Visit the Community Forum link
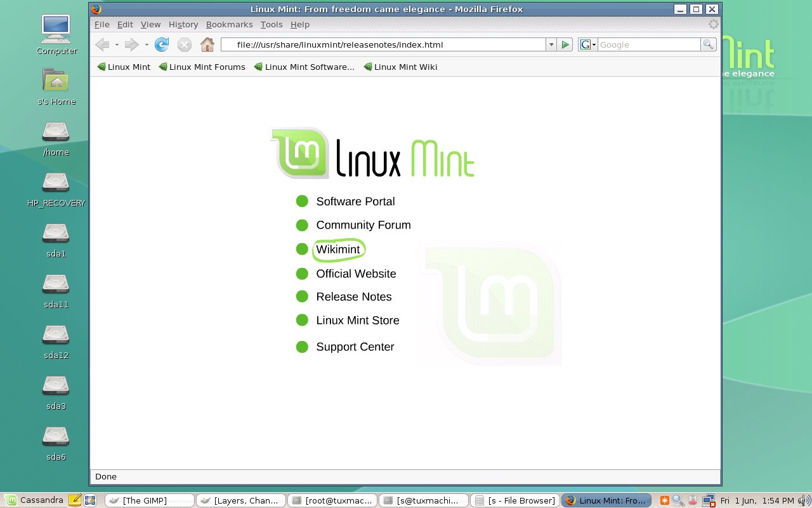 pos(363,225)
